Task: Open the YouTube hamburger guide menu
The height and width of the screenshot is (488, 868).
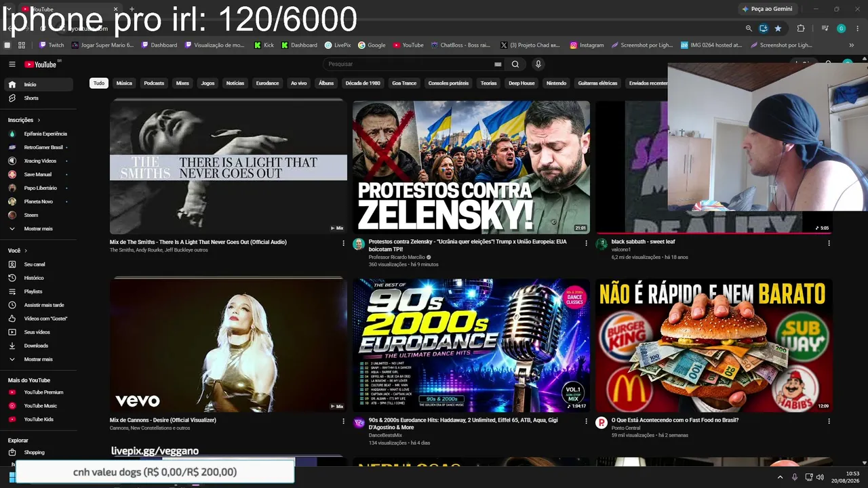Action: (12, 64)
